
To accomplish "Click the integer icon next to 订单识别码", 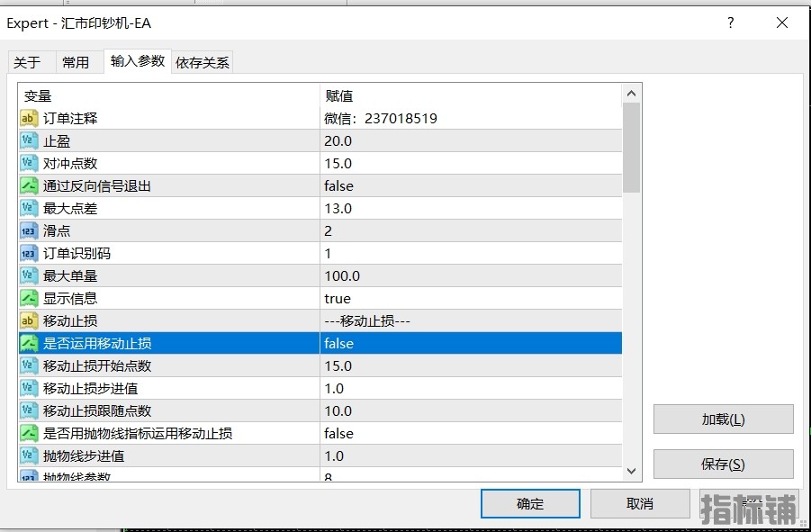I will pos(29,253).
